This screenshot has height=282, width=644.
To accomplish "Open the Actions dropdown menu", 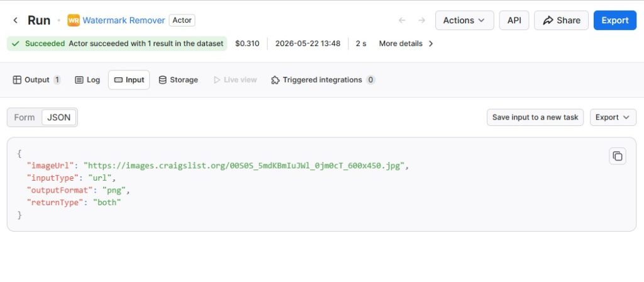I will pos(465,20).
